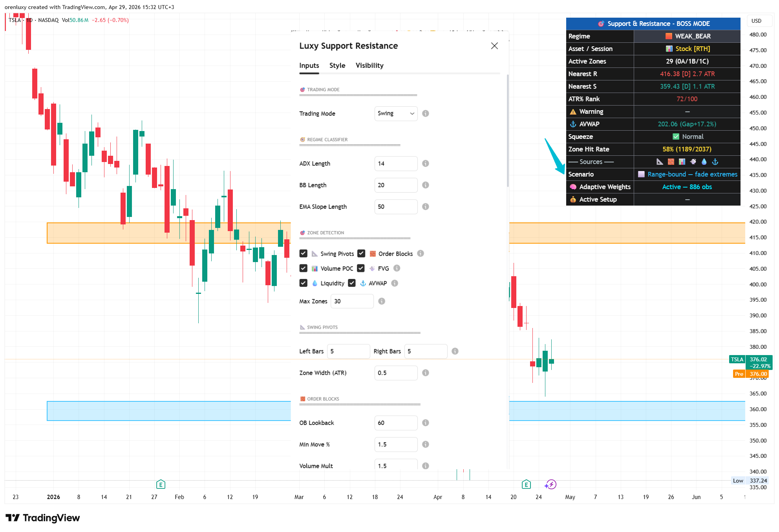
Task: Click the WEAK_BEAR regime value
Action: coord(693,36)
